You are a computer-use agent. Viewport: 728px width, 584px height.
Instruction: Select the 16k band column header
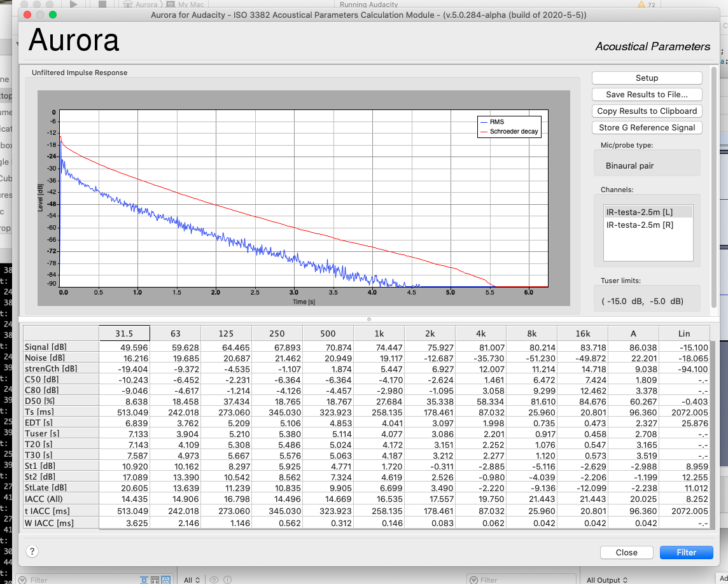pos(583,333)
